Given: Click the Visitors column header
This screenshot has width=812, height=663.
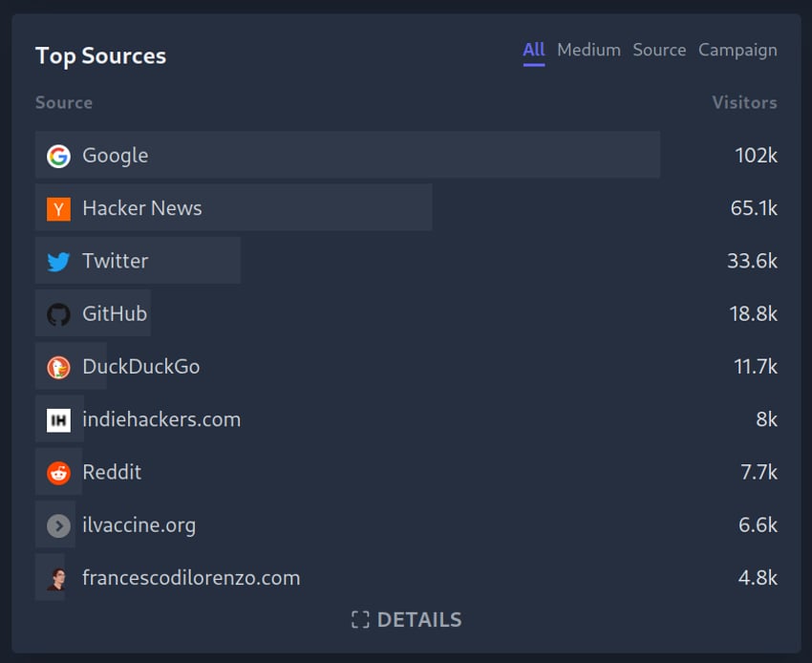Looking at the screenshot, I should pos(745,102).
